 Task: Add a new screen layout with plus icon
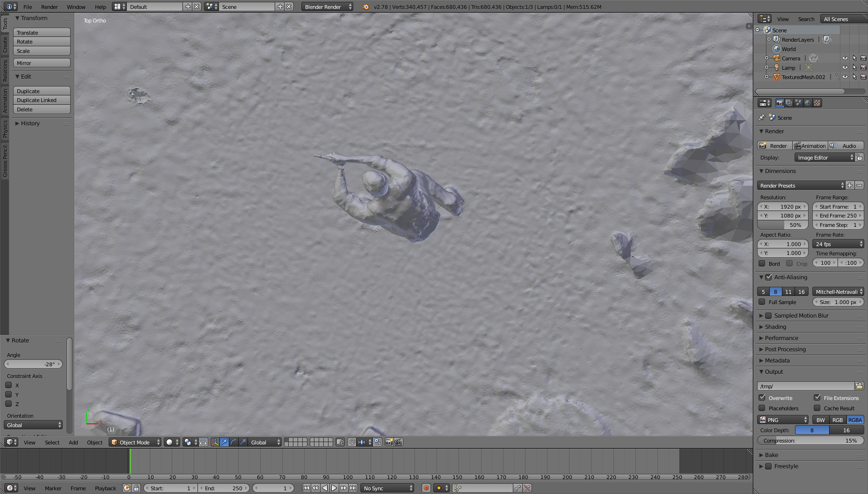pyautogui.click(x=188, y=7)
